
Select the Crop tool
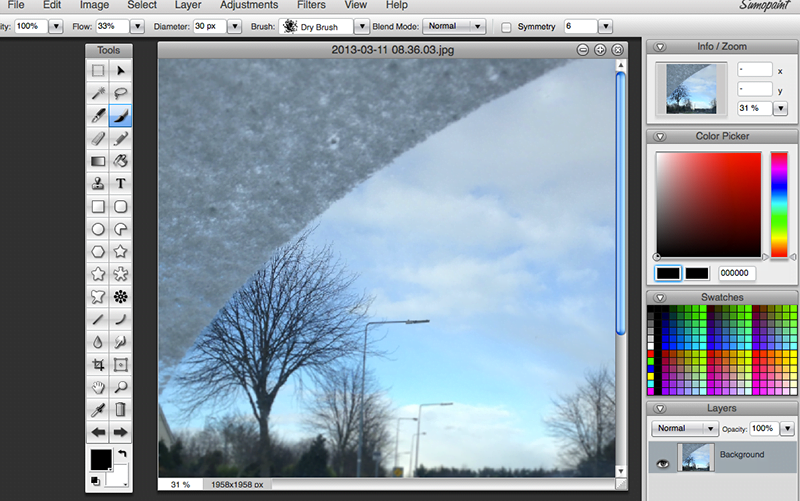(x=98, y=365)
